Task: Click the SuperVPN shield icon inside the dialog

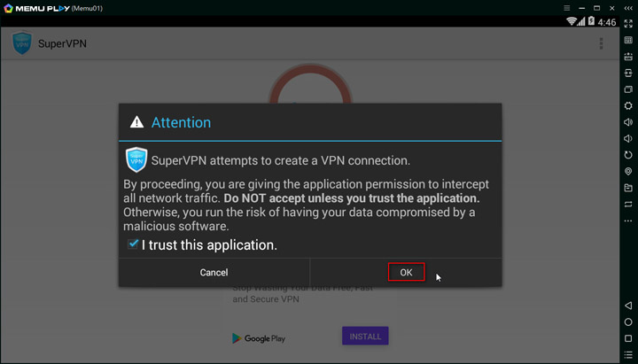Action: [136, 159]
